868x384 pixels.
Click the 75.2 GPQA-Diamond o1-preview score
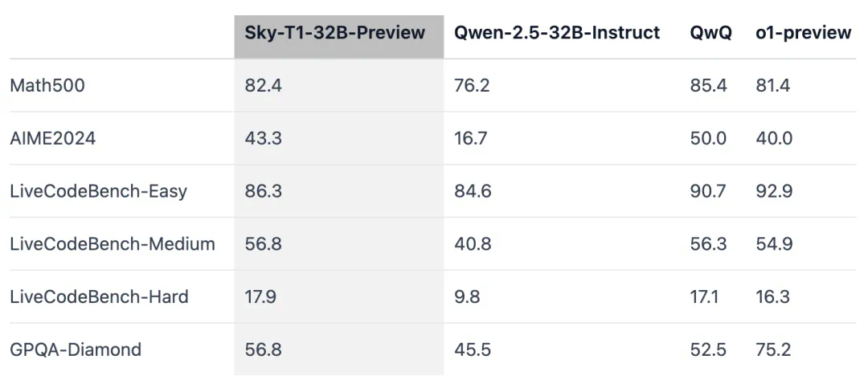(773, 350)
